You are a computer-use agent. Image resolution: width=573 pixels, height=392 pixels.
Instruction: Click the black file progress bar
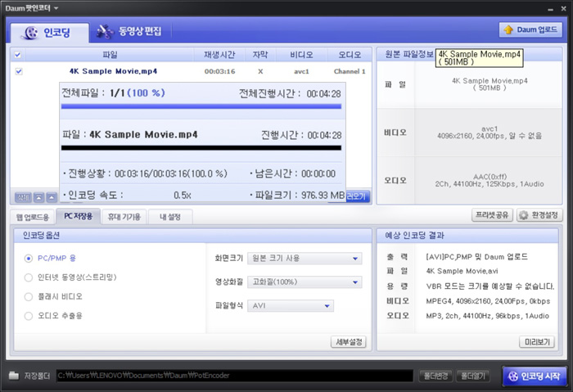tap(201, 148)
